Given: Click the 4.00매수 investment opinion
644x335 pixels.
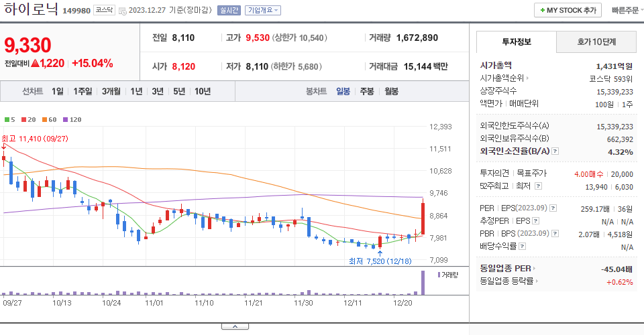Looking at the screenshot, I should pos(588,174).
